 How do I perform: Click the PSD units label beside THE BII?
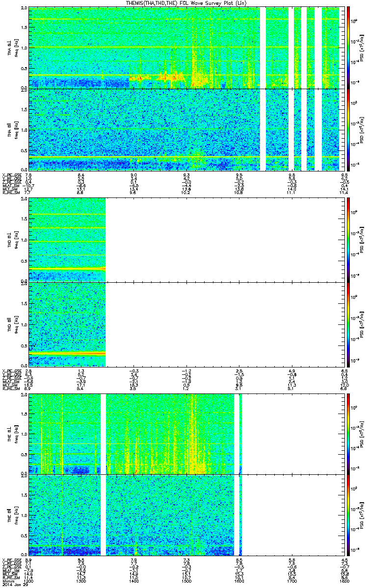point(362,514)
